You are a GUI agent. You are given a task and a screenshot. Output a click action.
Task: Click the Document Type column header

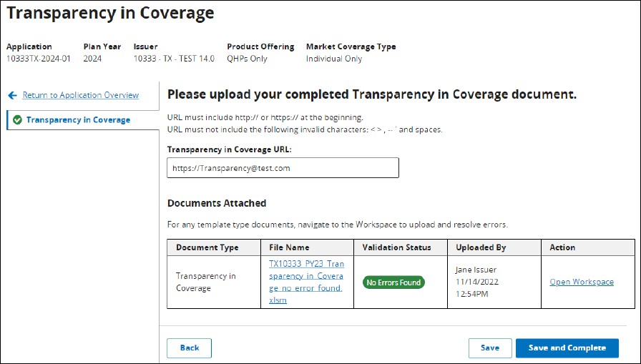[x=207, y=247]
